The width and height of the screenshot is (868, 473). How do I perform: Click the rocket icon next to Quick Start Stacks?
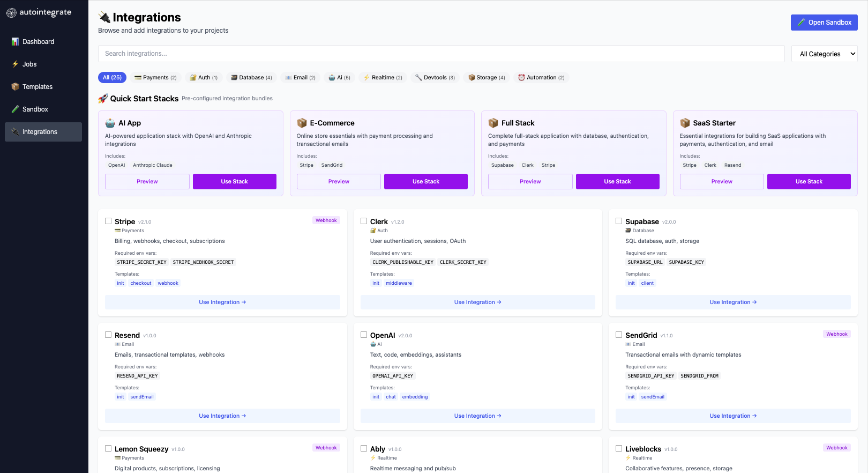(x=103, y=99)
